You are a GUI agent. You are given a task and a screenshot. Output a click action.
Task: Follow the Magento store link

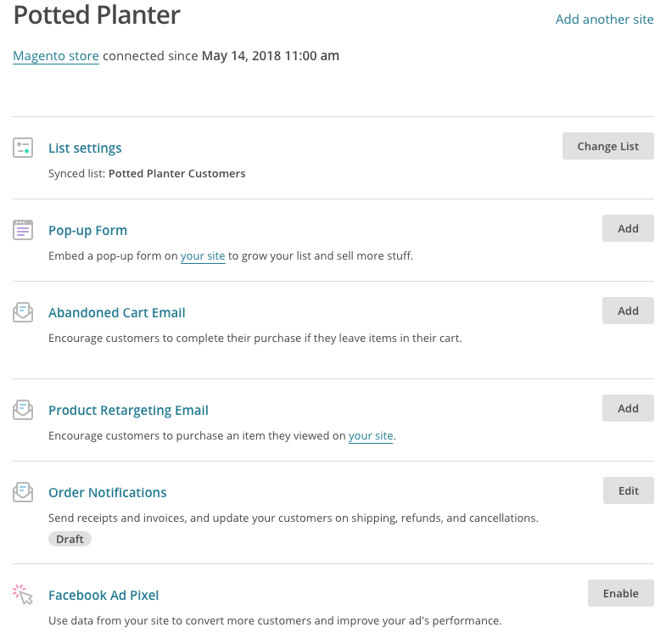pos(56,56)
